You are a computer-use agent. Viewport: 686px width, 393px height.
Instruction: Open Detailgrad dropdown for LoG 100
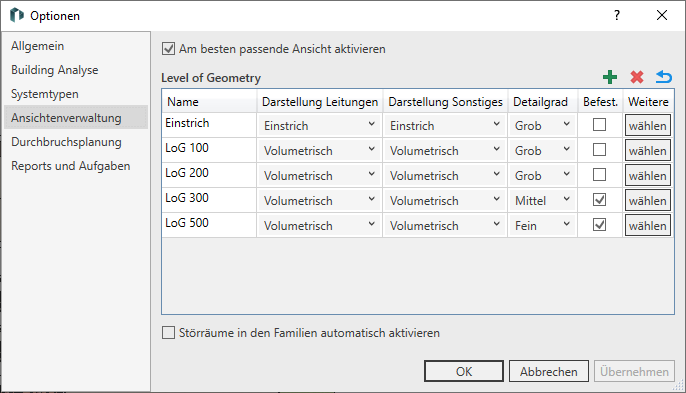pyautogui.click(x=542, y=151)
